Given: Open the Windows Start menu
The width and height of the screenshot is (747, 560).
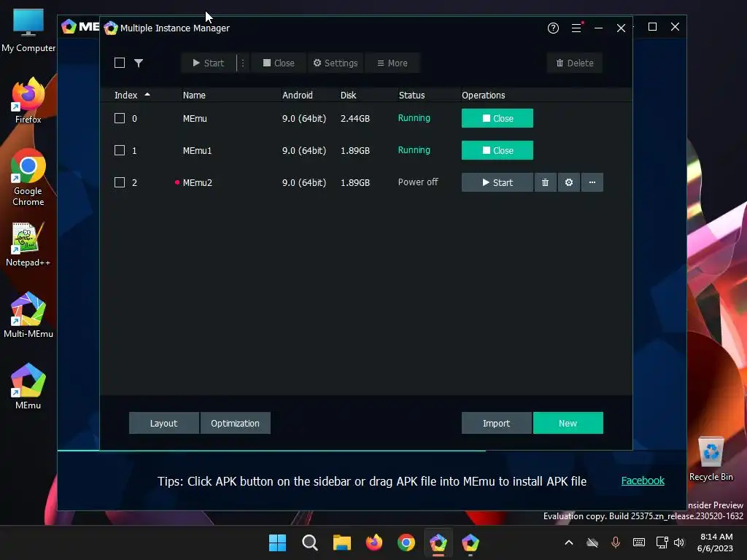Looking at the screenshot, I should click(x=277, y=542).
